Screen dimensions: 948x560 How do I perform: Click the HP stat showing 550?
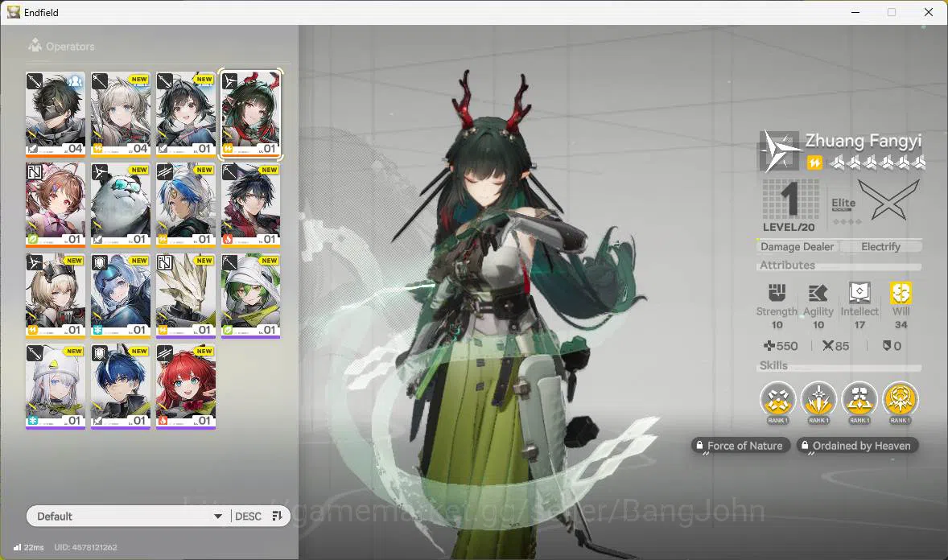[x=781, y=346]
